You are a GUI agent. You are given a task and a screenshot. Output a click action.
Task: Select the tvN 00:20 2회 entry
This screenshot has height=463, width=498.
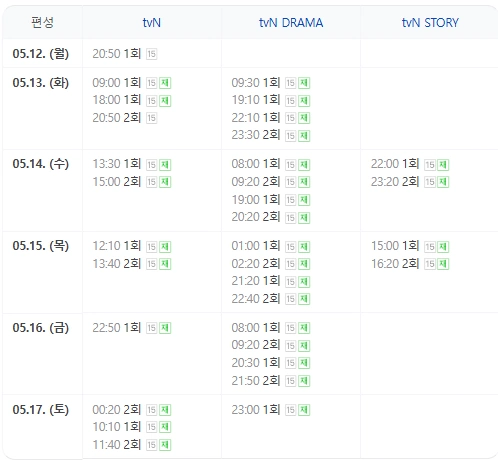132,410
